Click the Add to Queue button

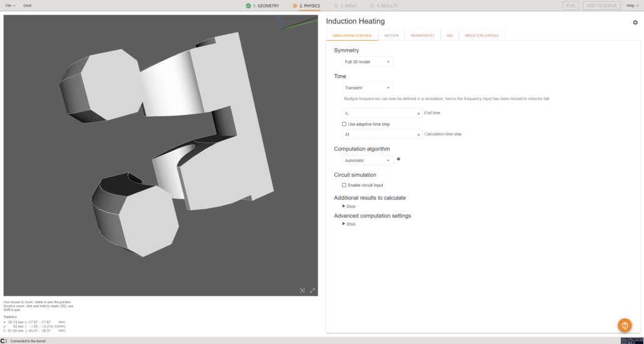[601, 6]
